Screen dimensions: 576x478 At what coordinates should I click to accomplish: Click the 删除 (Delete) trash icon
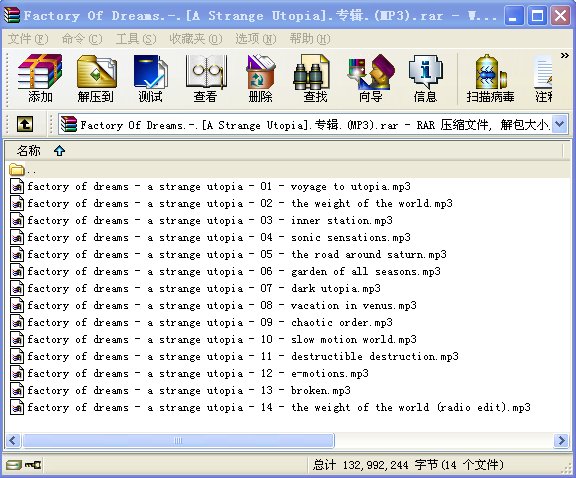point(260,78)
